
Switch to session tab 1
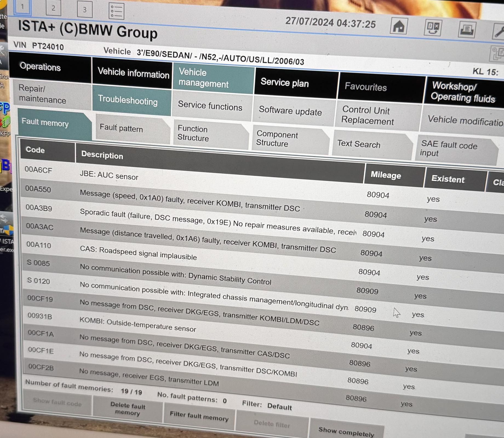click(22, 7)
